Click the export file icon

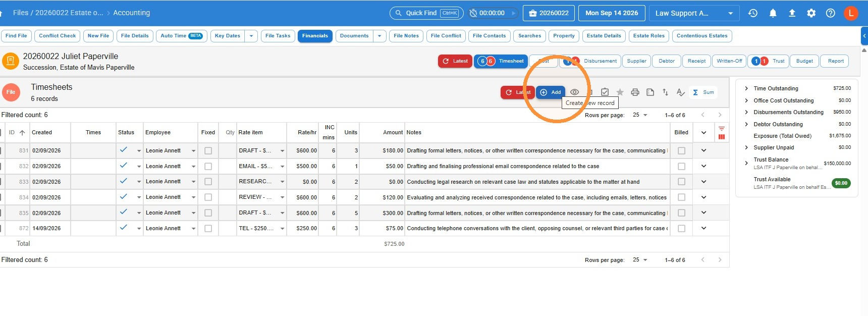[x=650, y=92]
